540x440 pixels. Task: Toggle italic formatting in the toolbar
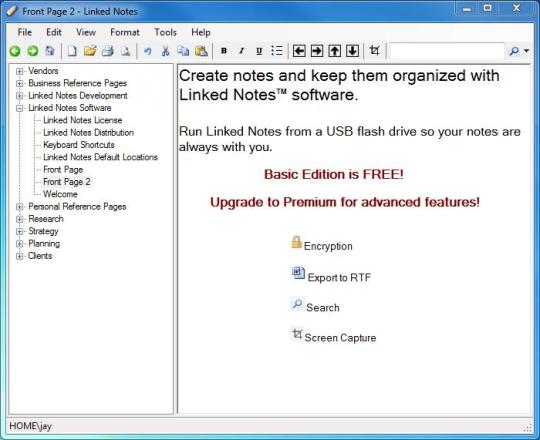pyautogui.click(x=241, y=51)
